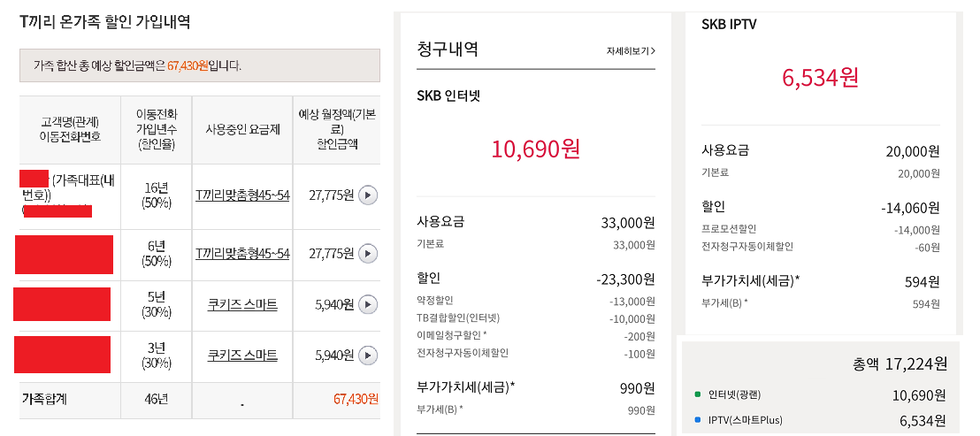This screenshot has height=436, width=980.
Task: Open T끼리맞춤형45~54 plan link in 16년 row
Action: point(242,195)
